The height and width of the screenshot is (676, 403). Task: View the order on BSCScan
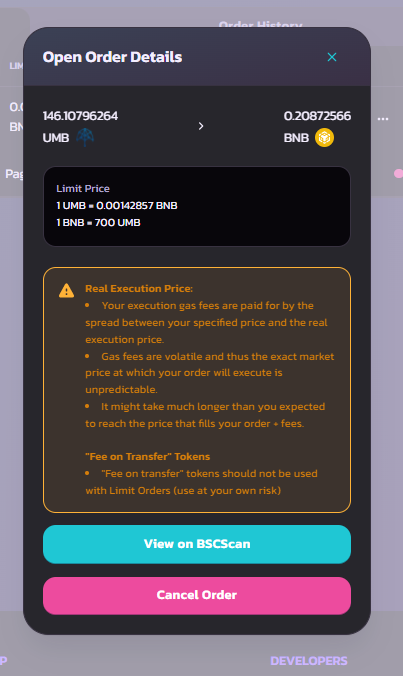197,544
